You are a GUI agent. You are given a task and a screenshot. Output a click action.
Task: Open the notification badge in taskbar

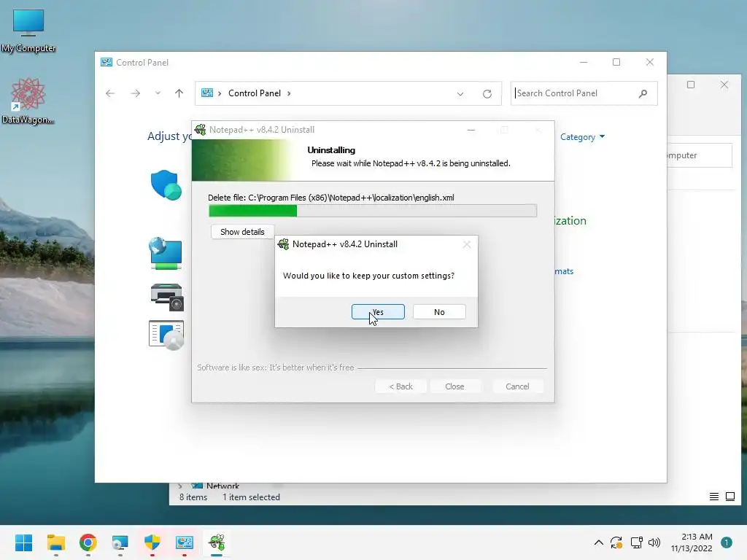pyautogui.click(x=727, y=542)
